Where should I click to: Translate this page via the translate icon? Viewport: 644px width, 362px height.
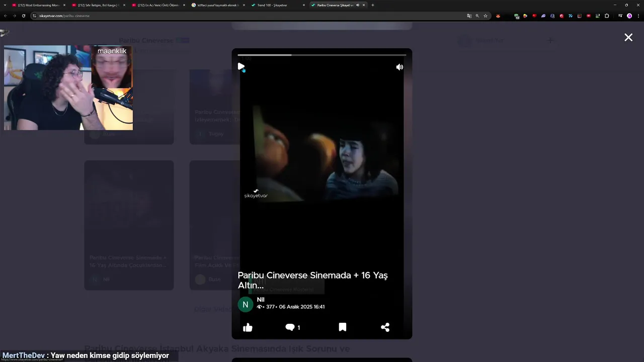pyautogui.click(x=469, y=16)
